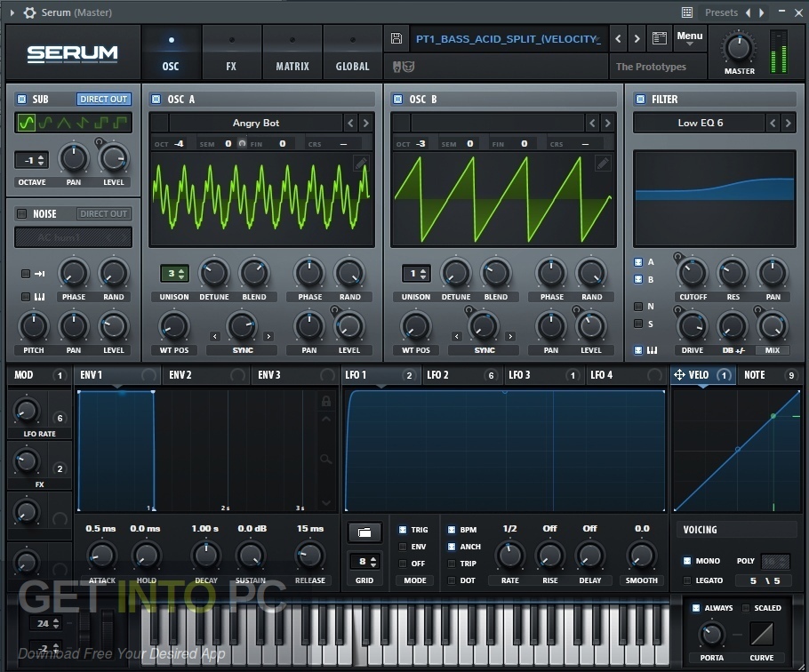Toggle OSC B on/off
This screenshot has height=672, width=809.
point(397,99)
